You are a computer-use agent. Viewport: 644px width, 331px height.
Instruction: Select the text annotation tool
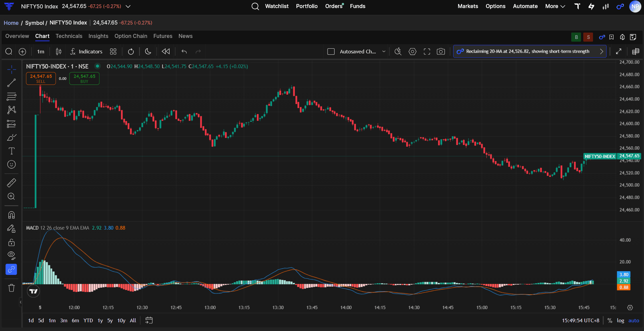point(11,151)
